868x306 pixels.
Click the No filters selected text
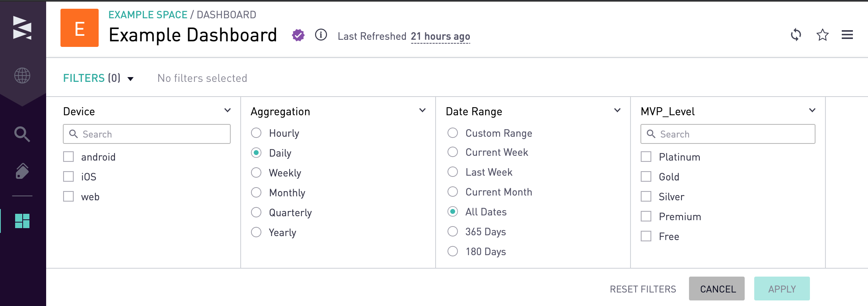tap(202, 78)
